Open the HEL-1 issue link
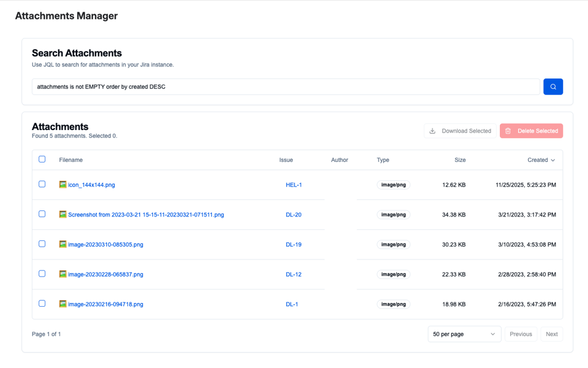 tap(293, 185)
